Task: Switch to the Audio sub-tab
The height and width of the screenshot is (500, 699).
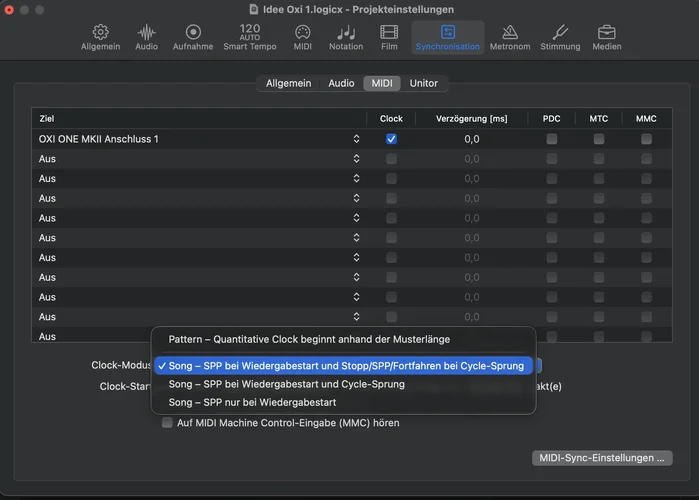Action: click(341, 83)
